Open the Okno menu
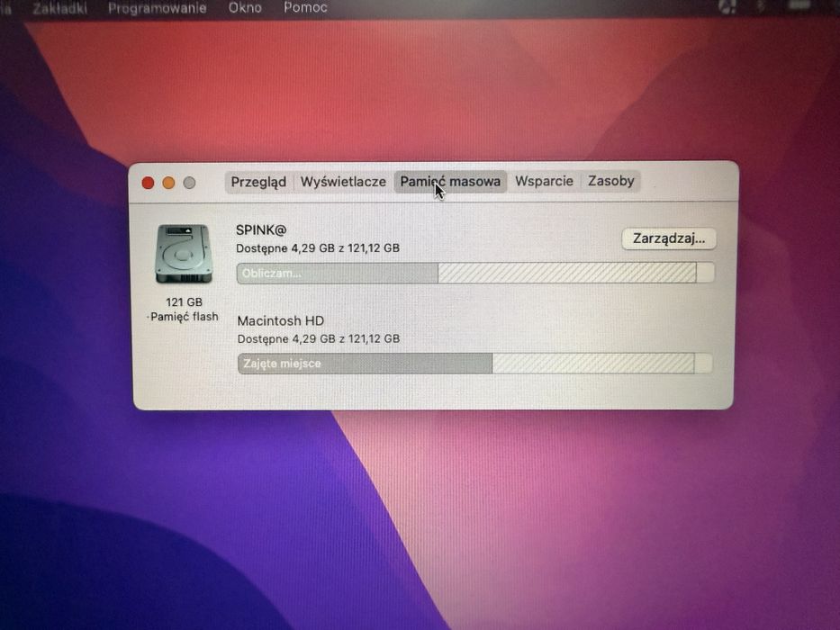840x630 pixels. [x=245, y=8]
